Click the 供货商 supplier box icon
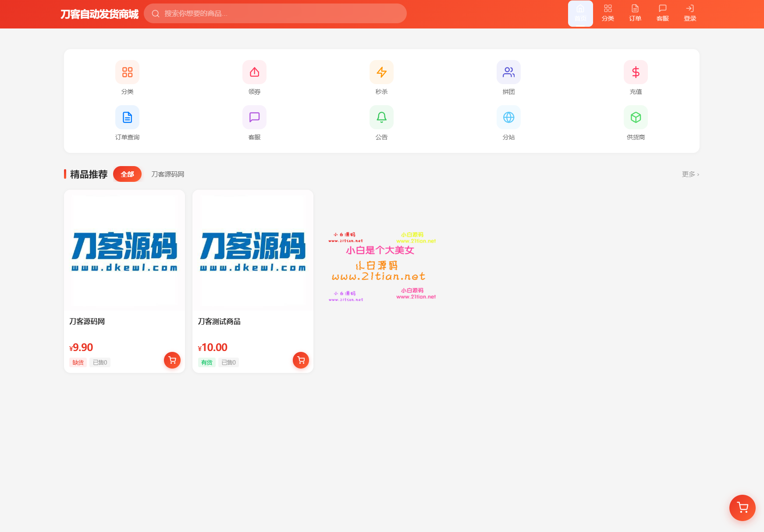This screenshot has height=532, width=764. pos(636,117)
